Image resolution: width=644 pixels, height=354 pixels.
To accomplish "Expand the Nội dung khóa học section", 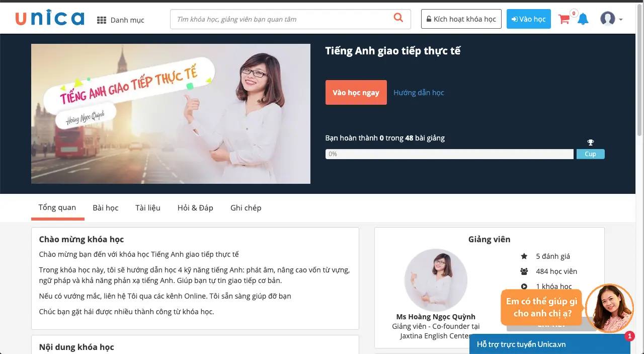I will tap(76, 347).
